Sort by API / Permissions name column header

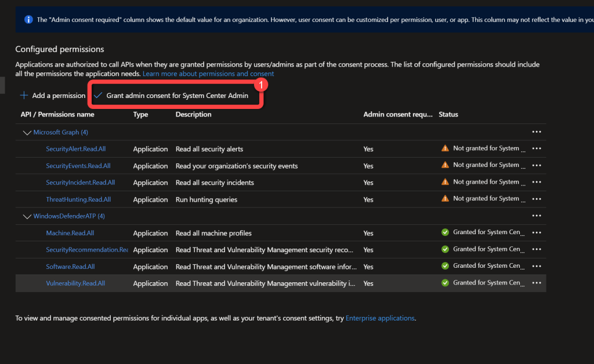pos(57,115)
